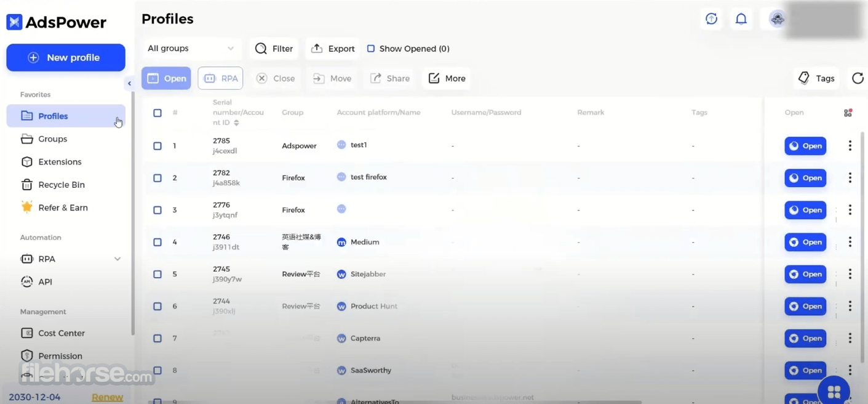868x404 pixels.
Task: Sort by Serial number/Account ID
Action: click(x=236, y=123)
